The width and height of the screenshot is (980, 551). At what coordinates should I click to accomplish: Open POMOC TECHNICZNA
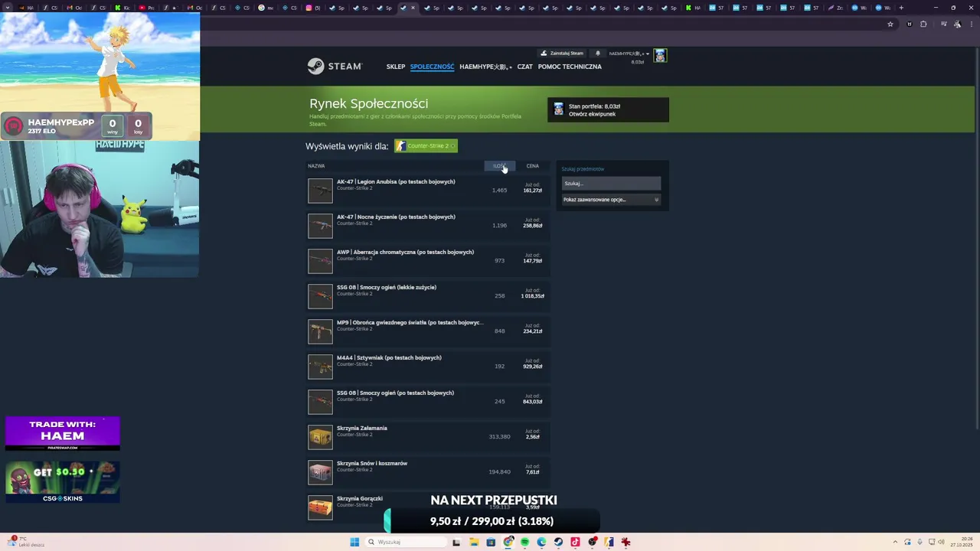(570, 67)
